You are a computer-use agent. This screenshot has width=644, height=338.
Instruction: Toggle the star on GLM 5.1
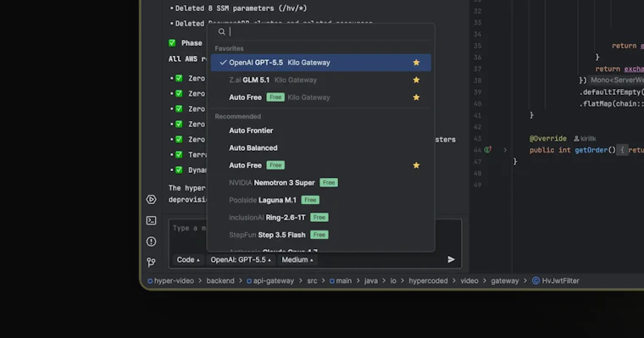click(x=416, y=80)
